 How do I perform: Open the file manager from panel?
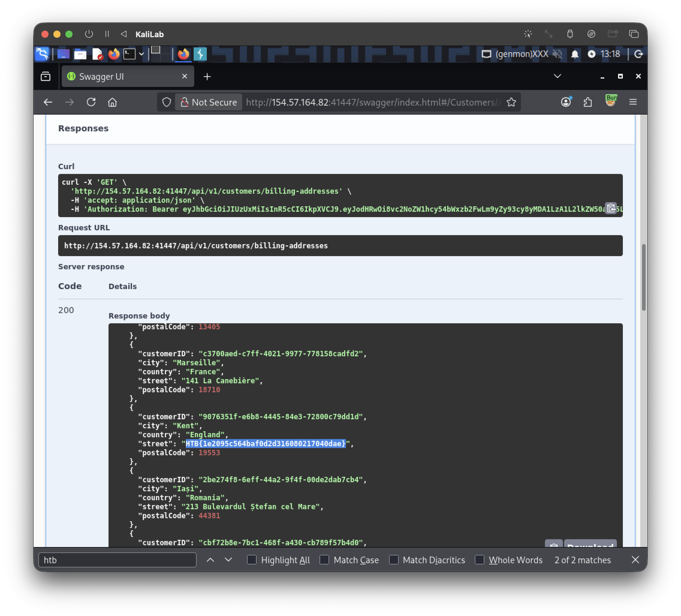coord(80,54)
